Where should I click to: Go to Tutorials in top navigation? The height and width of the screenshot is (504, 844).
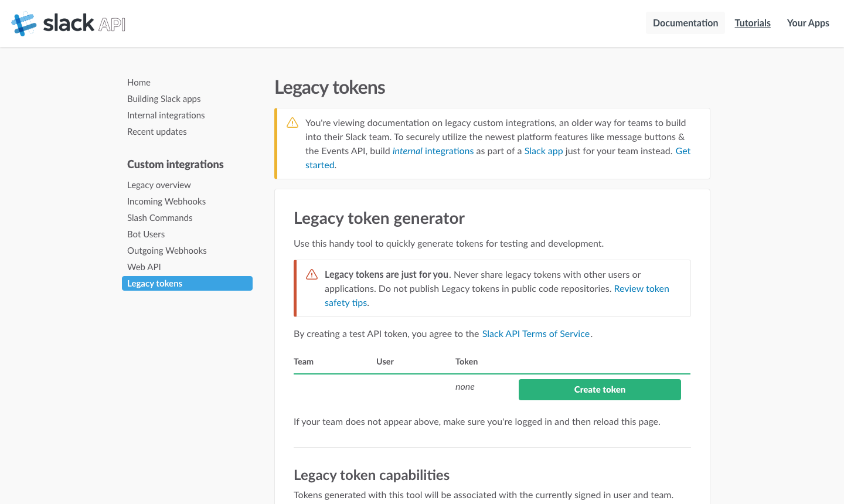click(753, 23)
